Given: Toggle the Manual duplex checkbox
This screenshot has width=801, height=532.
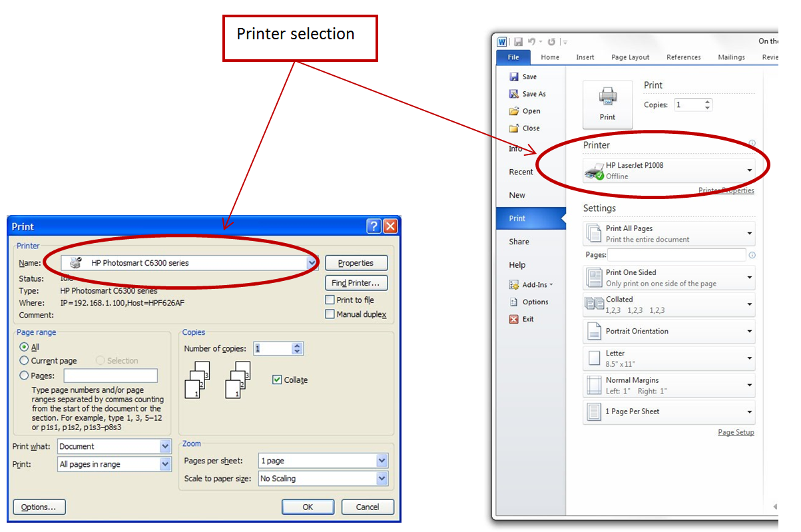Looking at the screenshot, I should 330,314.
